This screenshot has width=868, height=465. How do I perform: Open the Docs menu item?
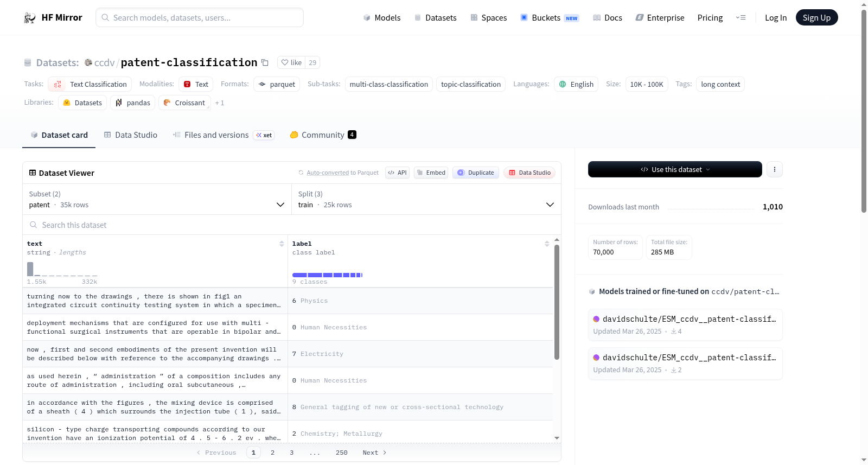(x=608, y=18)
